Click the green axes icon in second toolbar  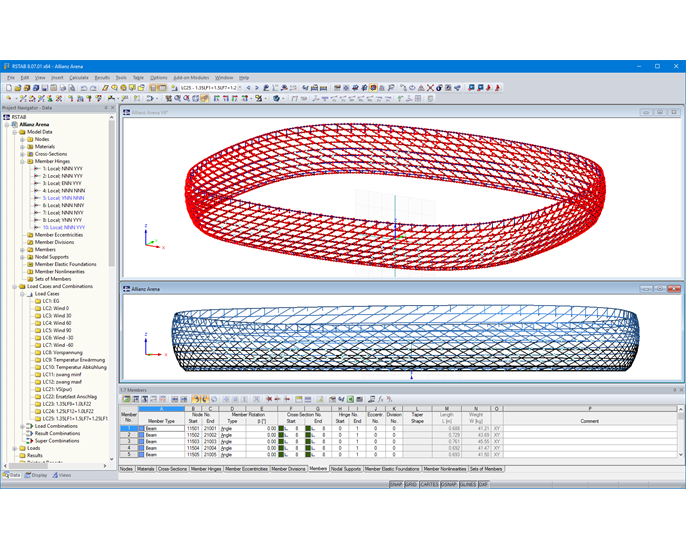400,98
